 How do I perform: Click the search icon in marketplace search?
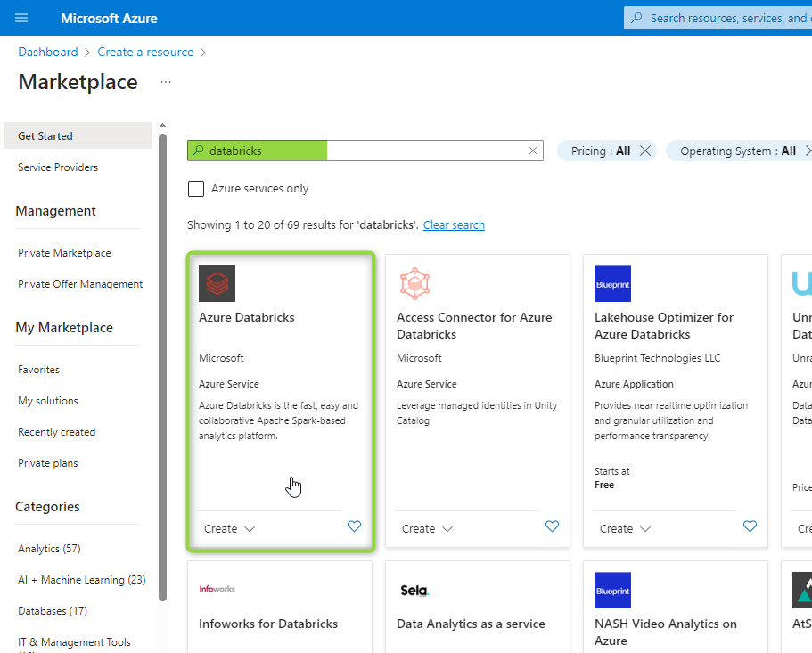pyautogui.click(x=198, y=151)
